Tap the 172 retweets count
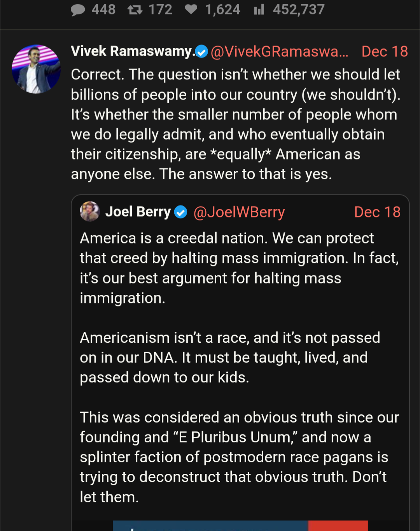Image resolution: width=420 pixels, height=531 pixels. (x=160, y=9)
